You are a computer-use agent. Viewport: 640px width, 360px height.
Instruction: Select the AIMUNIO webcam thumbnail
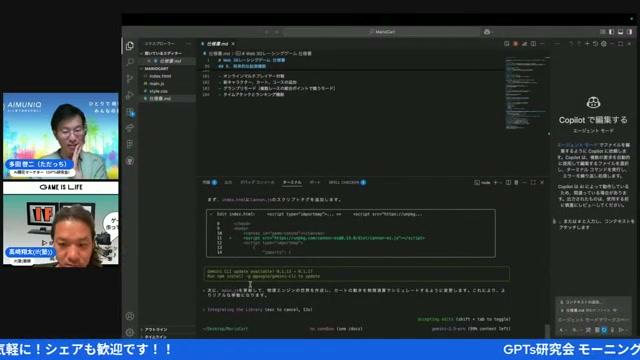click(x=61, y=136)
